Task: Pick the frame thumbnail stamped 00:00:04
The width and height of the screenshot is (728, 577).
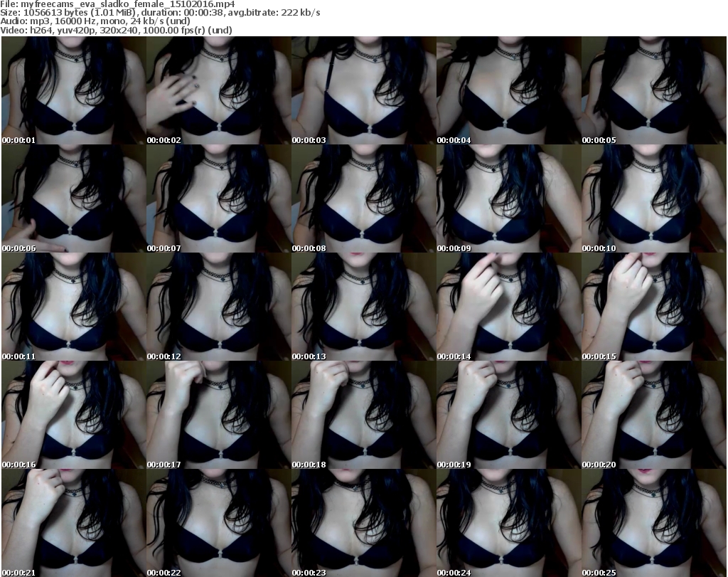Action: point(509,90)
